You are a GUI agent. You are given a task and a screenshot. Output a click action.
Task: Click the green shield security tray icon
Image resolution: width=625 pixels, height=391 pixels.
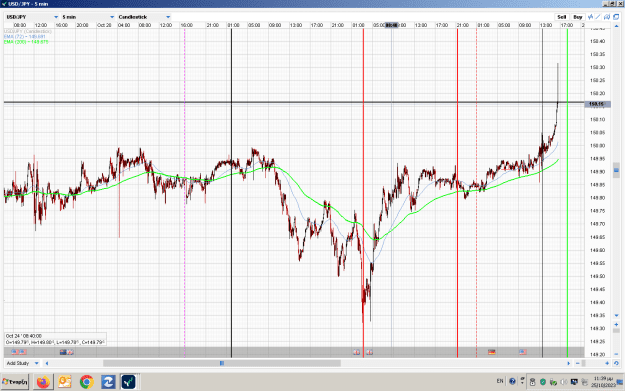(x=543, y=382)
